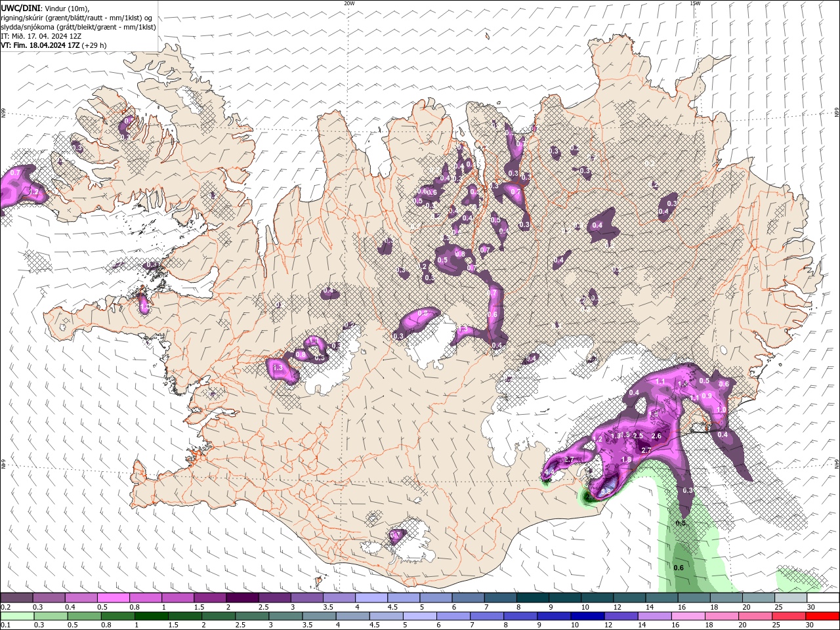Viewport: 840px width, 630px height.
Task: Click the white 30 swatch ending the snow scale
Action: click(x=822, y=598)
